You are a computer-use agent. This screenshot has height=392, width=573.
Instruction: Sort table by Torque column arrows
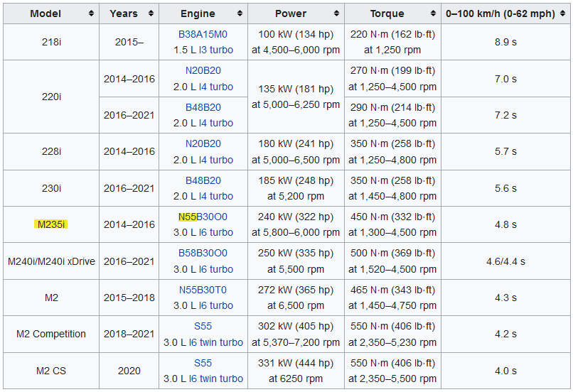[434, 13]
